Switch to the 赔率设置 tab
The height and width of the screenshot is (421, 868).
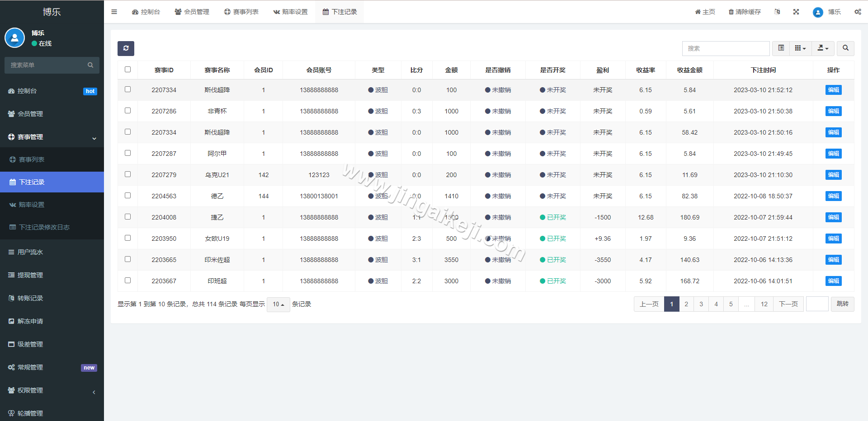291,12
